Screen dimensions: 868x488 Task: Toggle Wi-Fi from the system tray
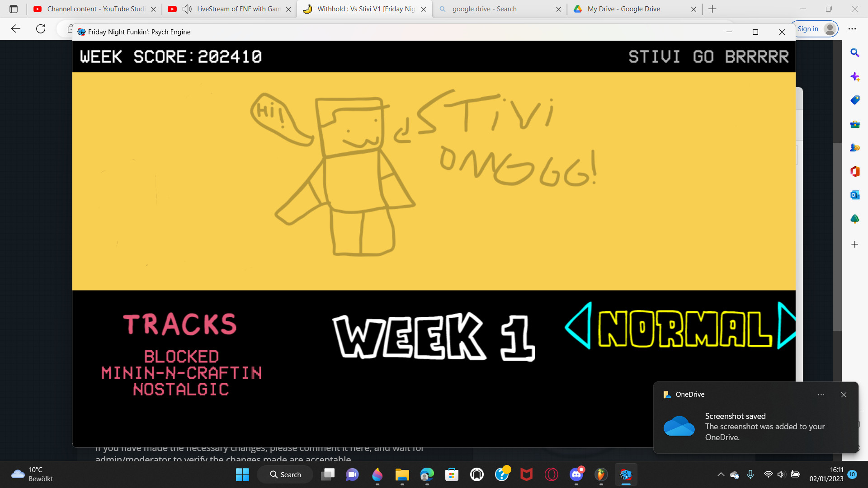(x=768, y=474)
